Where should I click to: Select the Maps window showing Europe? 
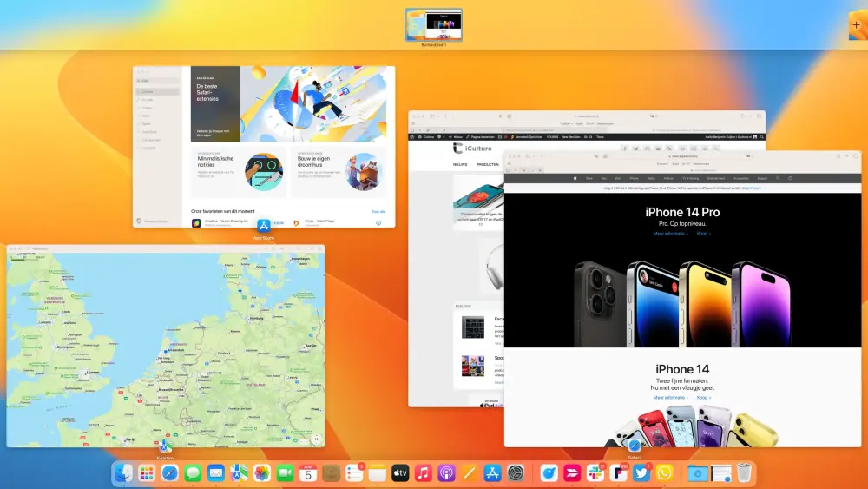click(x=166, y=346)
